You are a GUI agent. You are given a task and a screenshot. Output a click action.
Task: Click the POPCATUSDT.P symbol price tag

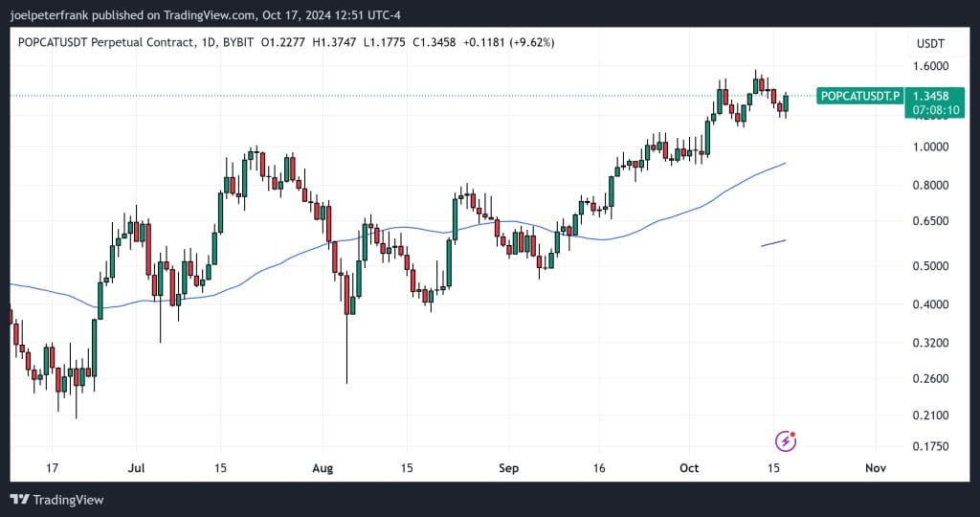pos(860,96)
